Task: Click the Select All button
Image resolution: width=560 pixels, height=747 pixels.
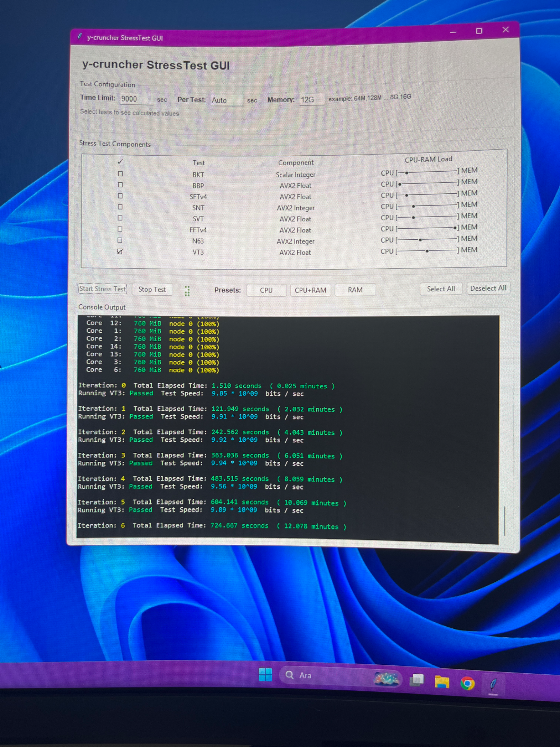Action: (441, 289)
